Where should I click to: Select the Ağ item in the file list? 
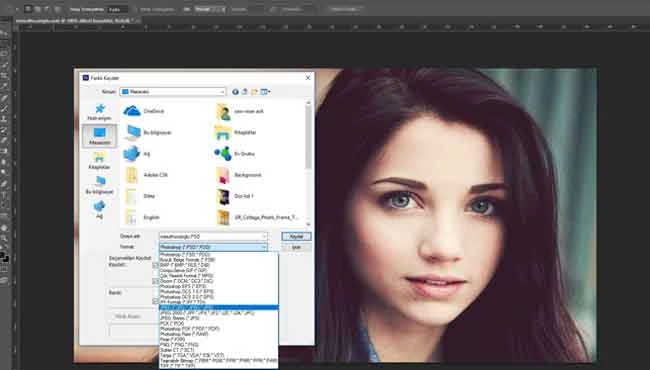coord(137,154)
